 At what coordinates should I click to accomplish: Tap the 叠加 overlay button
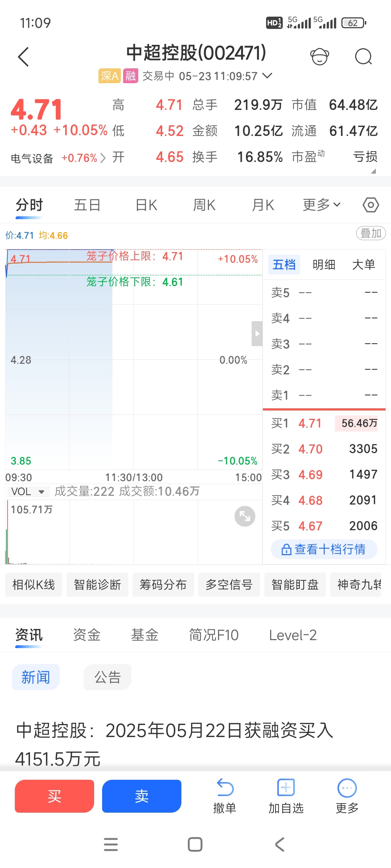tap(371, 233)
